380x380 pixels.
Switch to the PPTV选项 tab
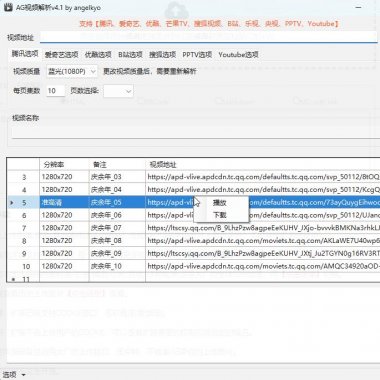tap(197, 55)
